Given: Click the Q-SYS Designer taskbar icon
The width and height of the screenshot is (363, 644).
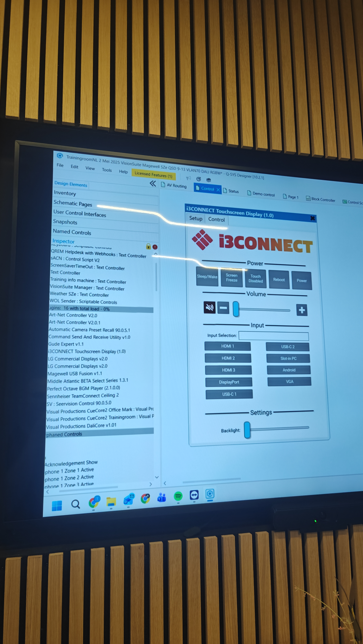Looking at the screenshot, I should [x=210, y=494].
